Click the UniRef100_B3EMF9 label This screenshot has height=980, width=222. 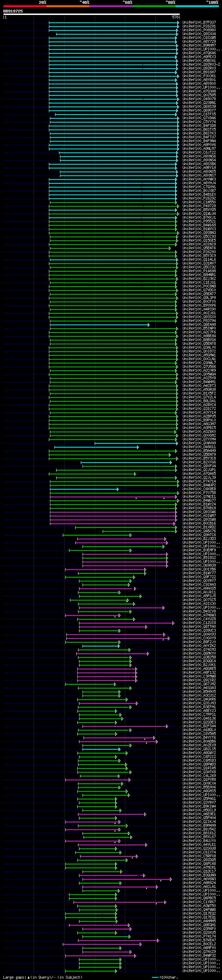(199, 550)
